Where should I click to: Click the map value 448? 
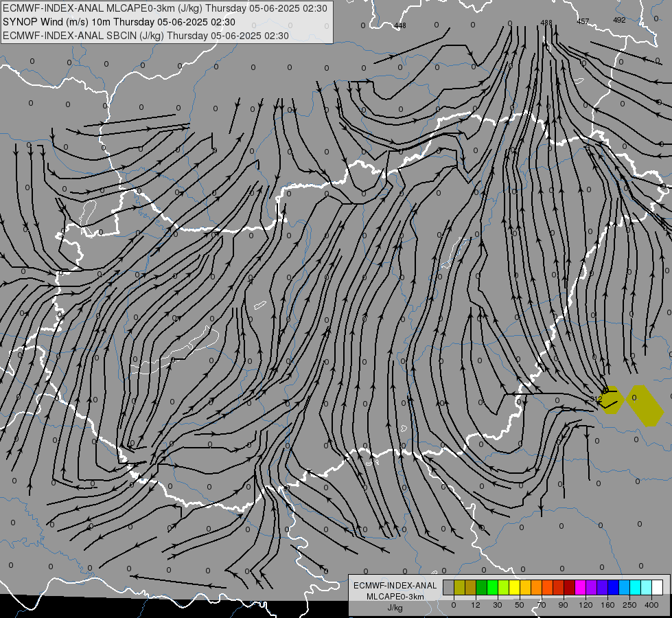(400, 25)
